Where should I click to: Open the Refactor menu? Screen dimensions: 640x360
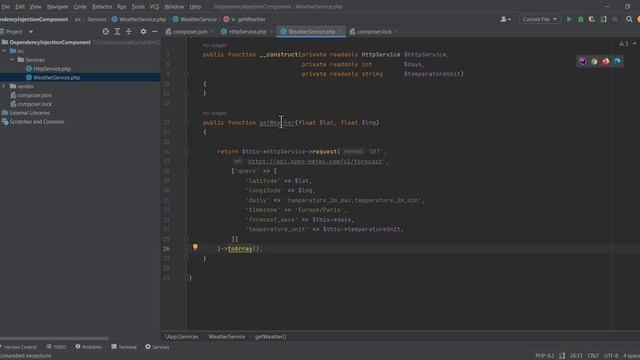[102, 7]
